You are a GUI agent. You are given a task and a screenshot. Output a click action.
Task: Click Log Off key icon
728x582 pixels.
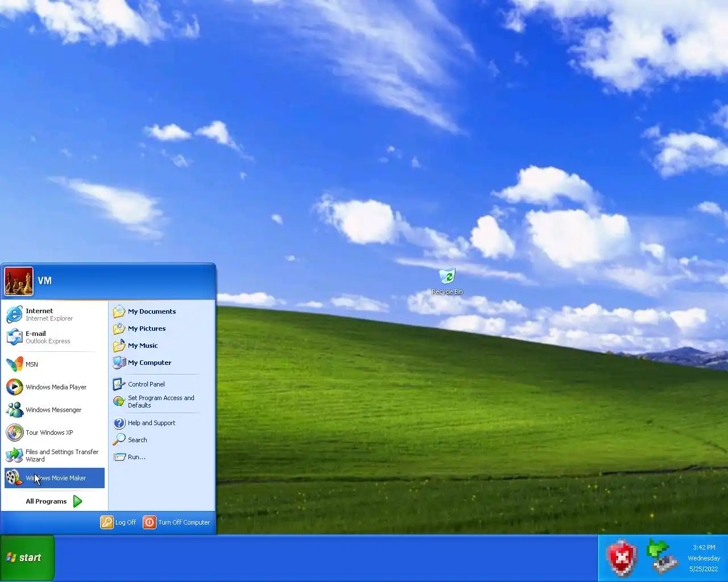coord(107,522)
